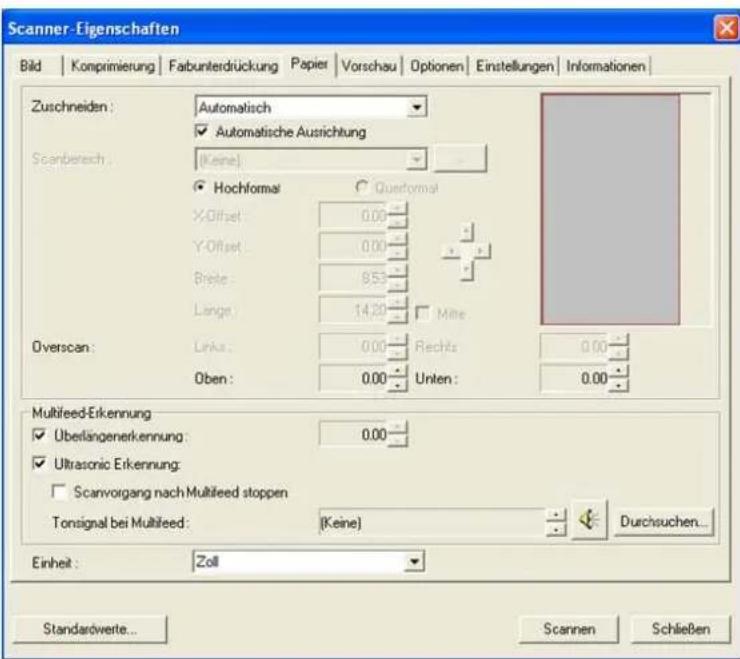
Task: Click the Overscan Oben value field
Action: [354, 378]
